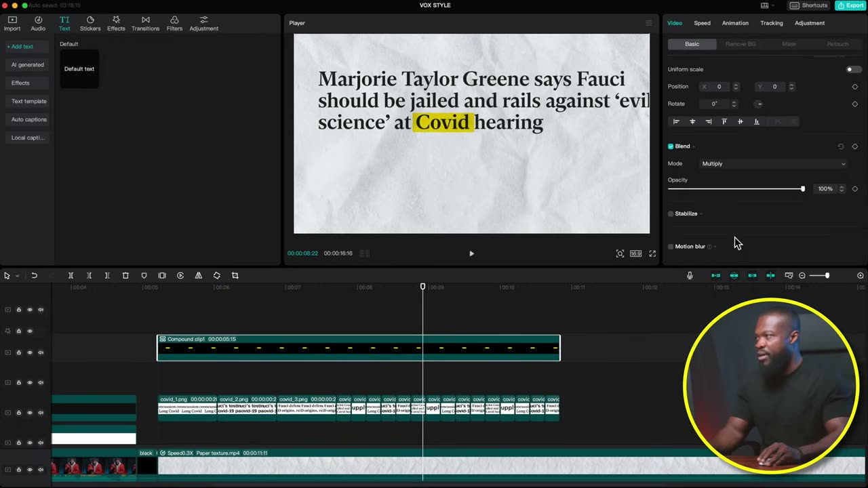The height and width of the screenshot is (488, 868).
Task: Switch to the Speed tab
Action: (x=702, y=23)
